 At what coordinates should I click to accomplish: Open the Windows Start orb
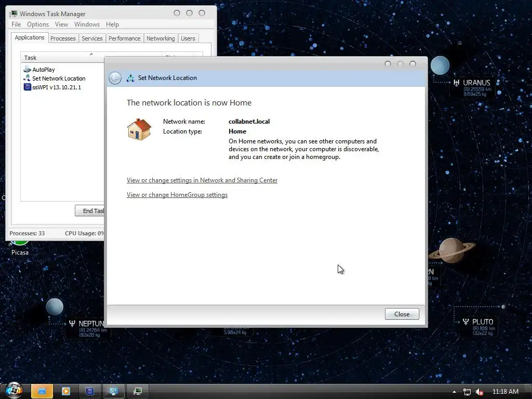14,391
